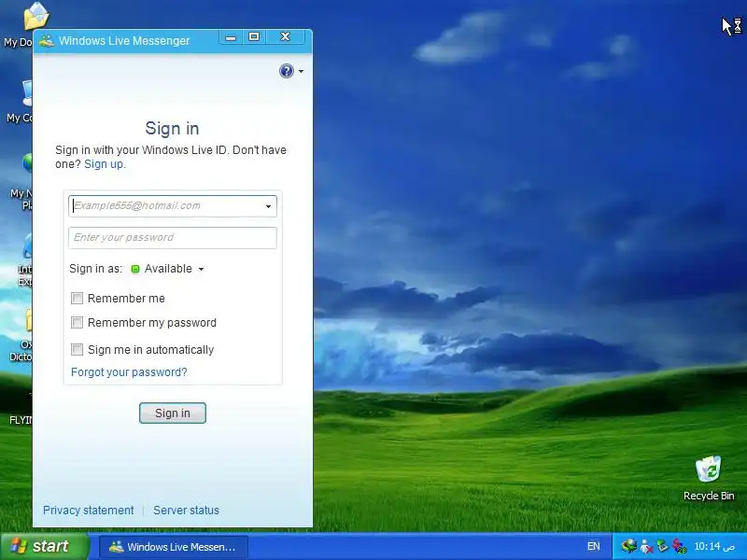This screenshot has height=560, width=747.
Task: Click the green tray icon left of the red people icon
Action: tap(662, 546)
